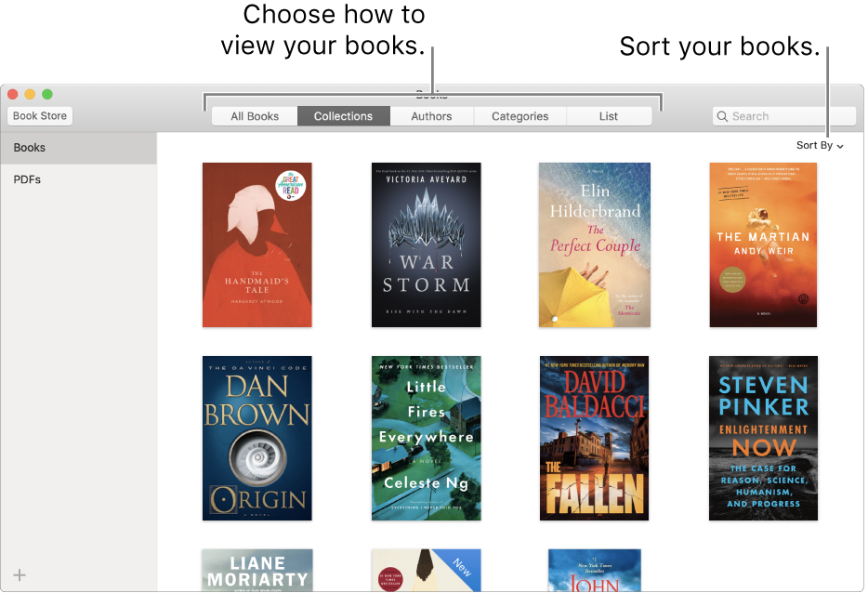The height and width of the screenshot is (593, 868).
Task: Open the Categories tab
Action: 519,116
